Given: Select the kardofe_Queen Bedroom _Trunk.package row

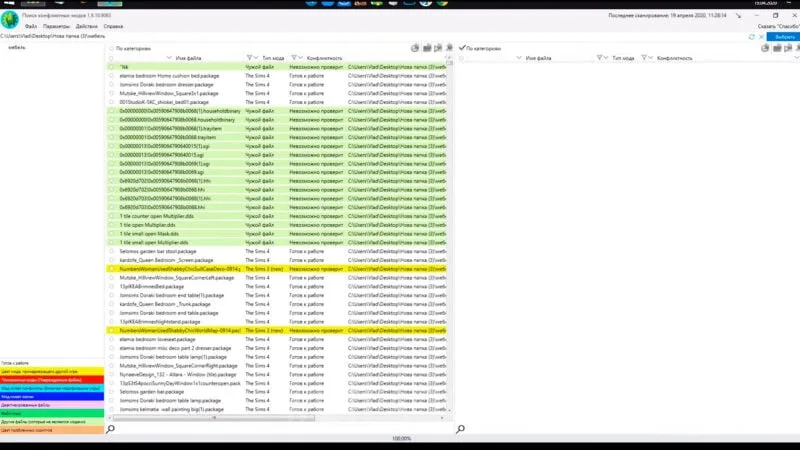Looking at the screenshot, I should tap(277, 304).
